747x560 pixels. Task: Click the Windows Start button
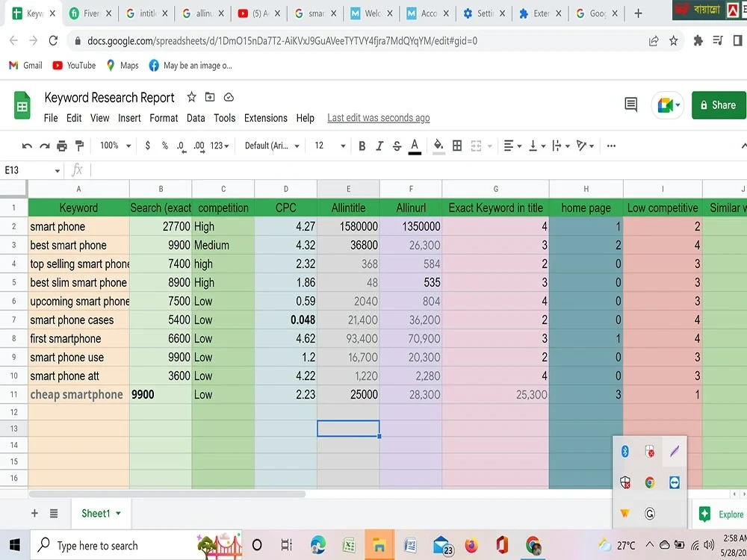(15, 545)
